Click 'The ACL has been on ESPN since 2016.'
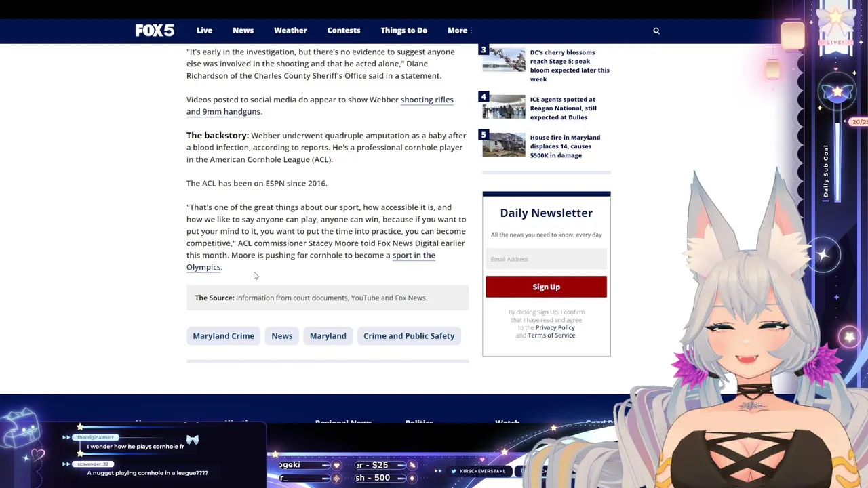The height and width of the screenshot is (488, 868). tap(256, 183)
